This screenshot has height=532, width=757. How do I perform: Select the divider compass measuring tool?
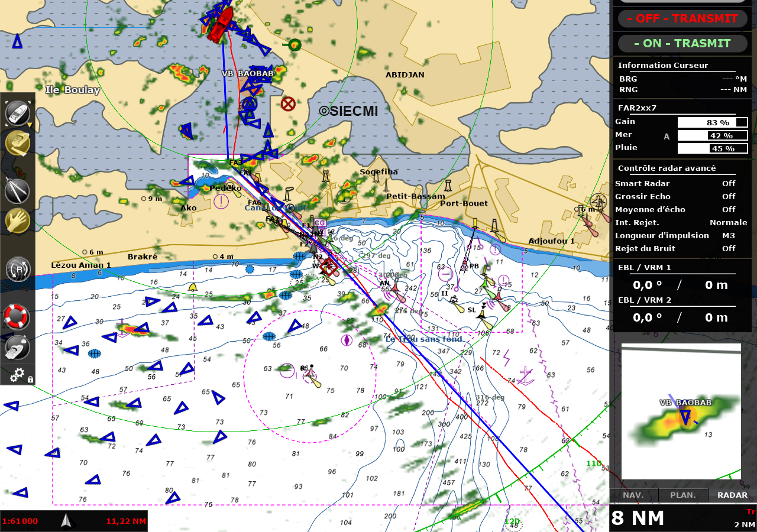tap(17, 189)
